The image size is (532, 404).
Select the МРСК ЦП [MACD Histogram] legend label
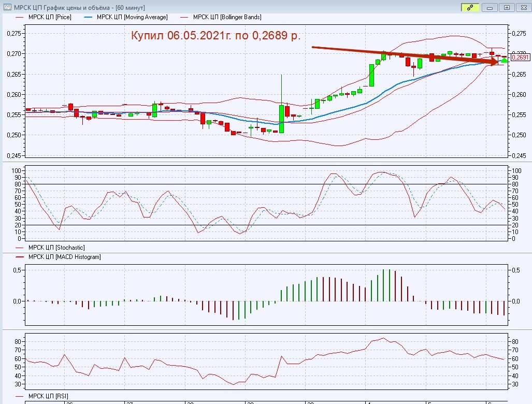[64, 257]
